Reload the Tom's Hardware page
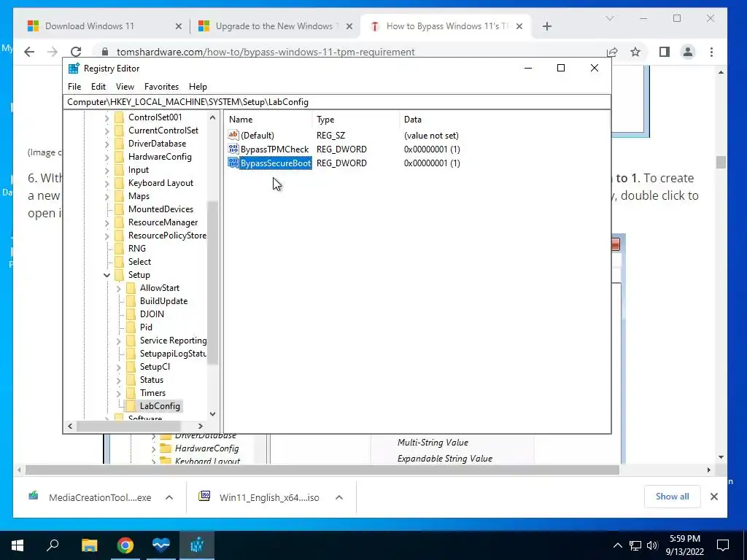747x560 pixels. (76, 52)
